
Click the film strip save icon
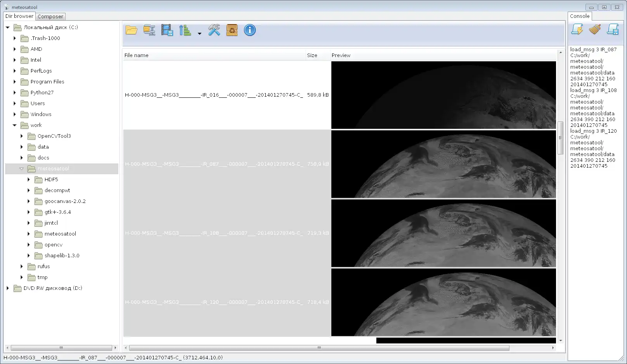pos(167,30)
